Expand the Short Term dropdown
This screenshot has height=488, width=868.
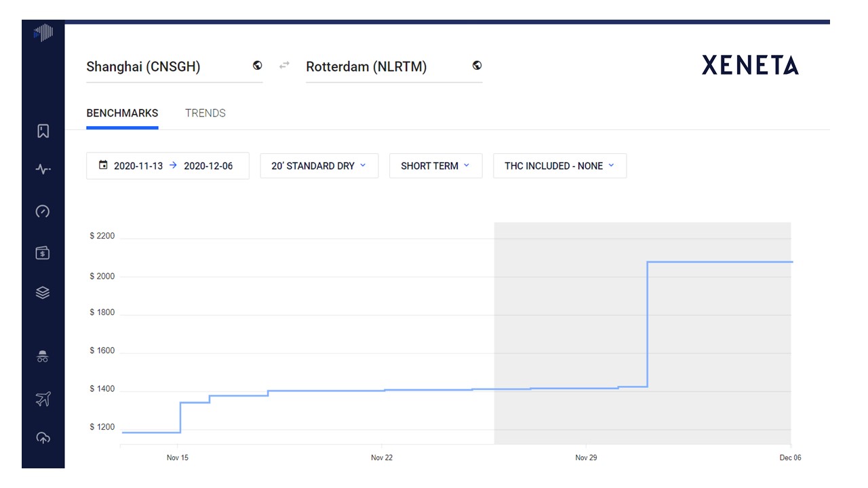[435, 166]
